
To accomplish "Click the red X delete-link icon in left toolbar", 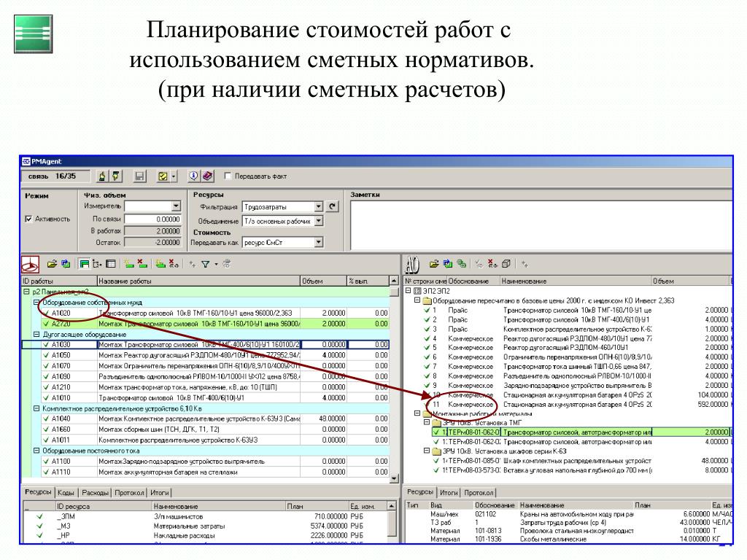I will click(x=174, y=264).
